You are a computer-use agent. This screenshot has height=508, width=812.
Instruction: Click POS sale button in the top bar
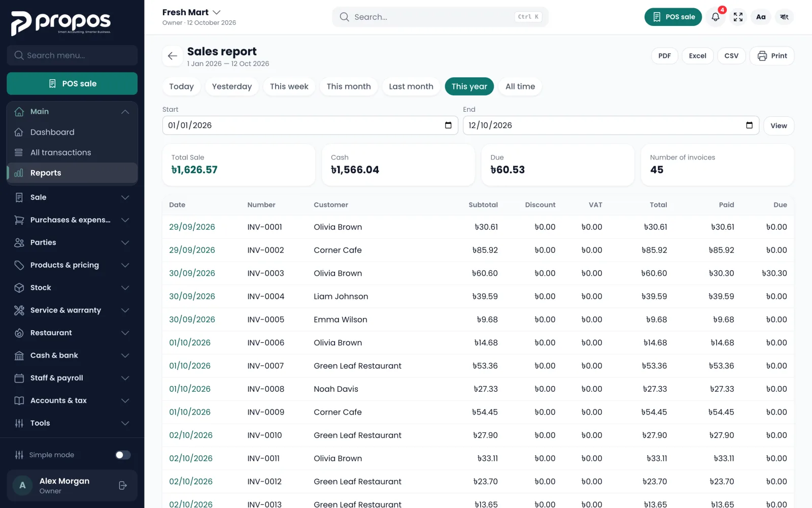[x=673, y=17]
